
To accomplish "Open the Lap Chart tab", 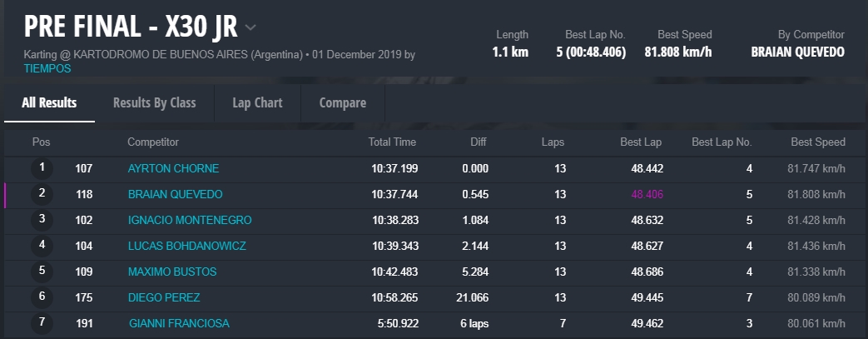I will point(257,103).
